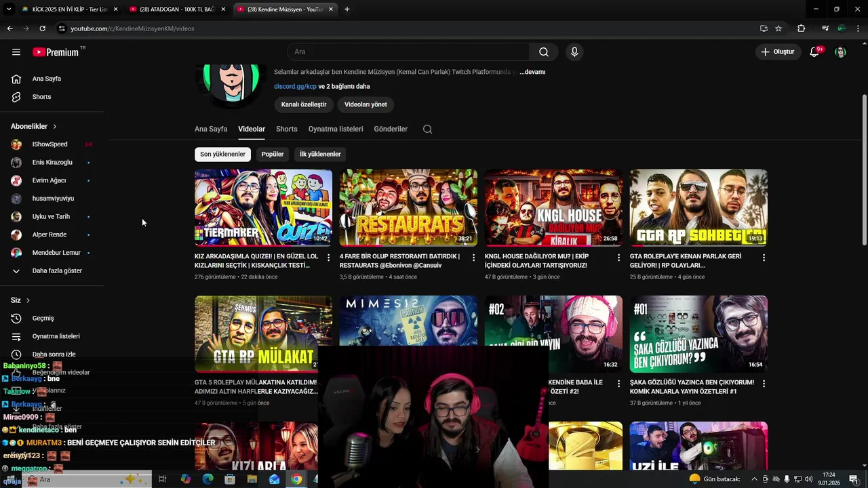868x488 pixels.
Task: Start voice search with the microphone icon
Action: point(574,52)
